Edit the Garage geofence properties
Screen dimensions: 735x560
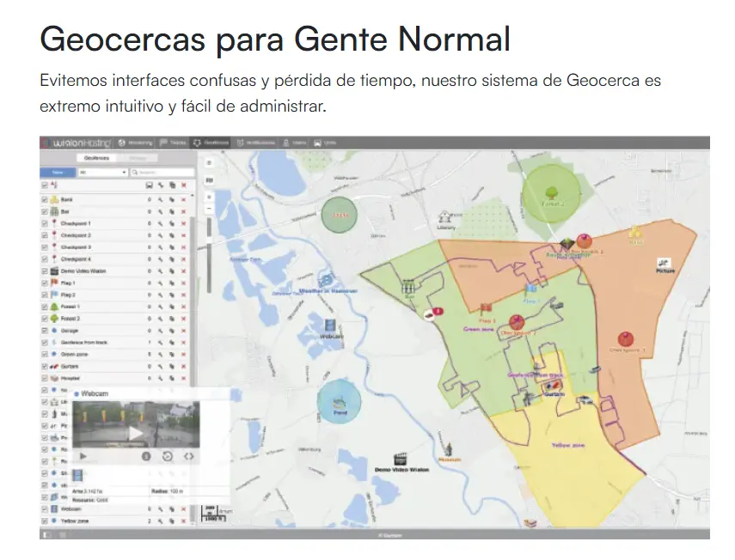161,331
